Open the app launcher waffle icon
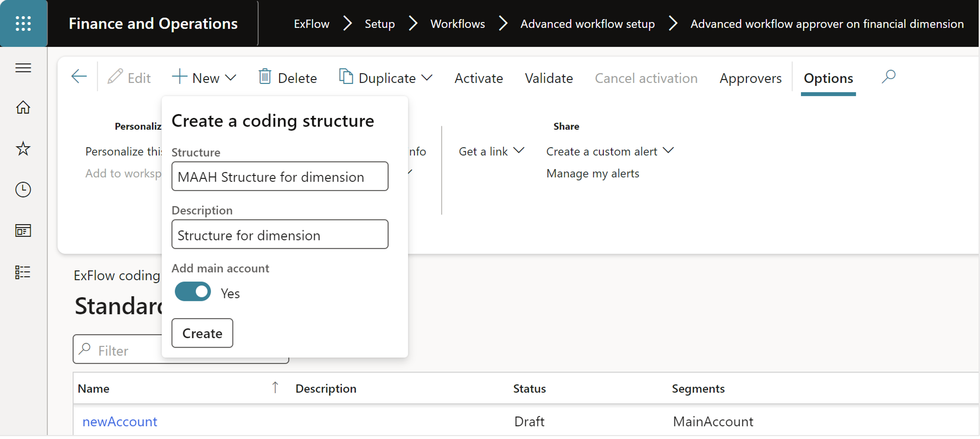This screenshot has height=439, width=980. pos(23,23)
